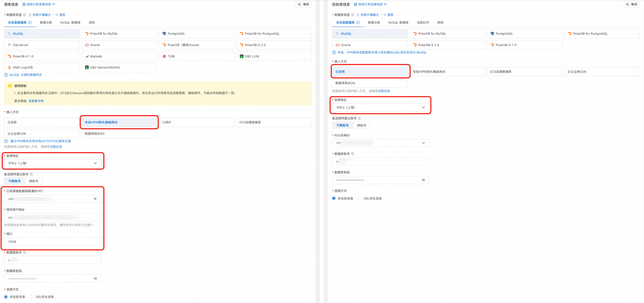Select target 非加密连接 radio button
644x303 pixels.
334,198
